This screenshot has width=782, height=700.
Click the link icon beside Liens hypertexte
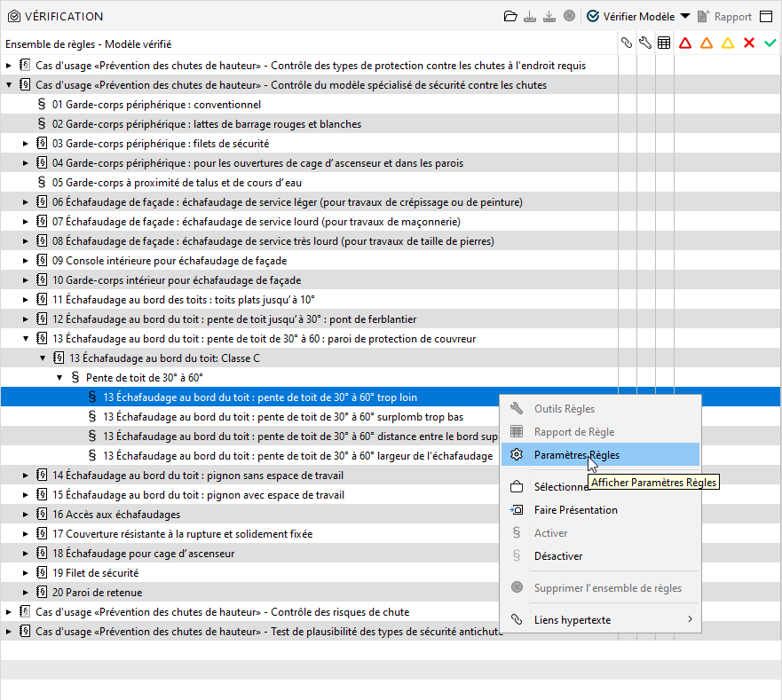pos(517,620)
